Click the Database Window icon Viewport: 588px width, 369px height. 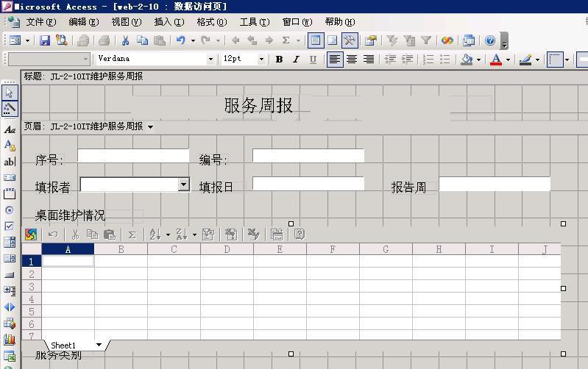[468, 40]
